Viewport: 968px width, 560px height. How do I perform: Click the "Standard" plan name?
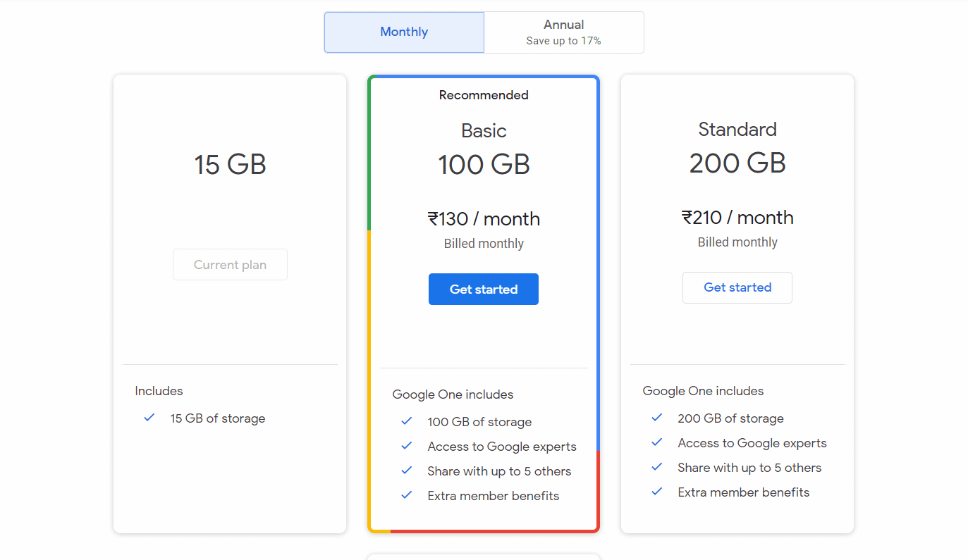tap(737, 130)
